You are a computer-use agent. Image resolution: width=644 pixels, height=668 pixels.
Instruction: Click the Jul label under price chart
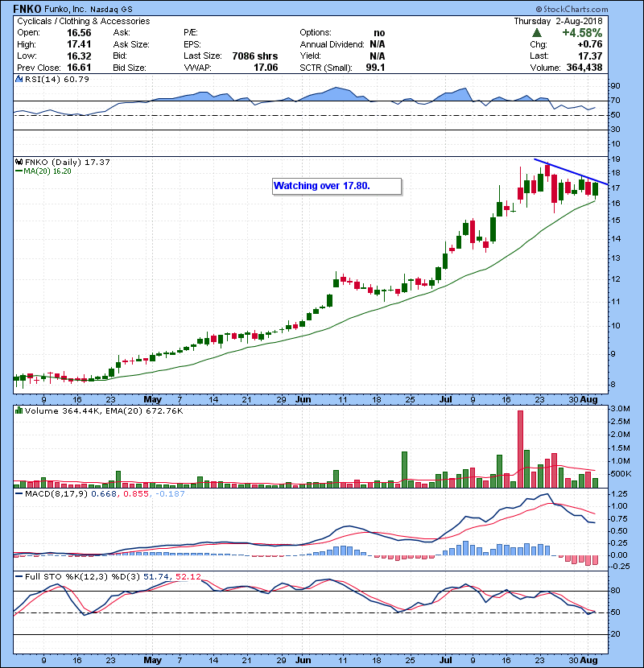(445, 400)
